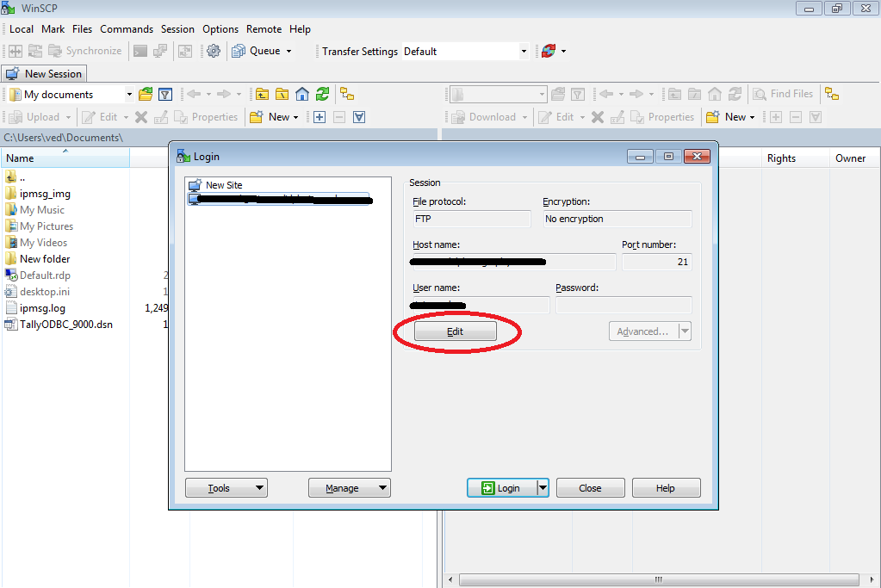The height and width of the screenshot is (588, 881).
Task: Click remote panel New folder icon
Action: click(x=712, y=117)
